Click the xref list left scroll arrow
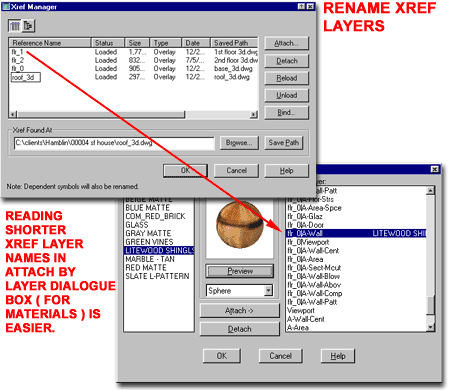This screenshot has width=450, height=390. [x=13, y=115]
